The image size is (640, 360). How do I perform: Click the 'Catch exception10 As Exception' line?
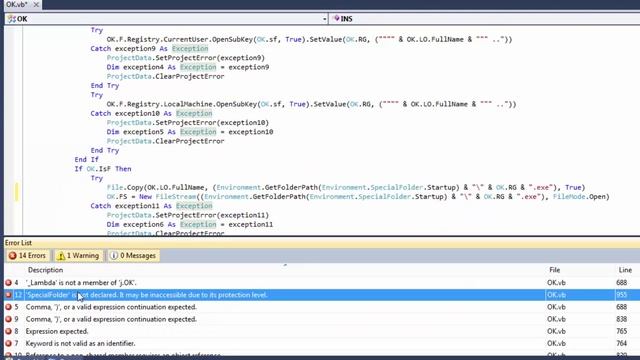[x=151, y=113]
